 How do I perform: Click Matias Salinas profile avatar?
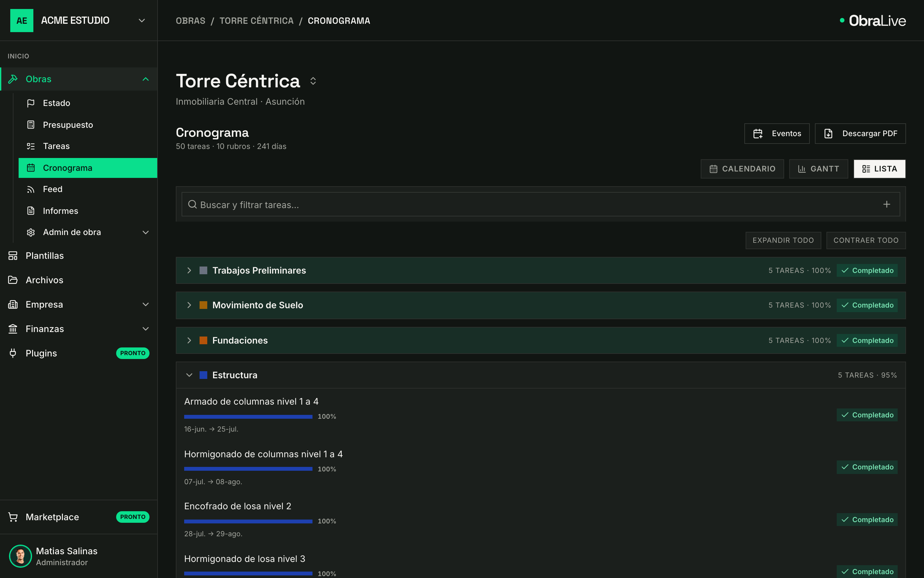pyautogui.click(x=20, y=556)
